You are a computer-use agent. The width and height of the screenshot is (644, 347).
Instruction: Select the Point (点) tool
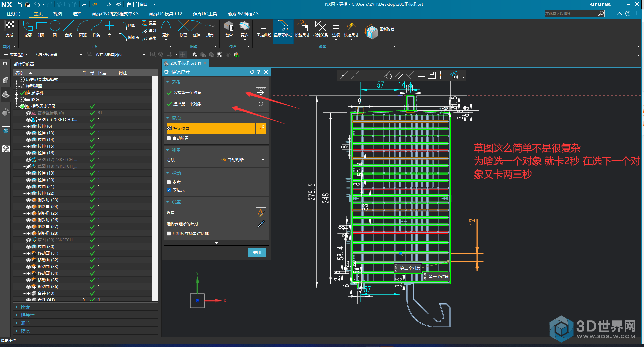(x=109, y=26)
